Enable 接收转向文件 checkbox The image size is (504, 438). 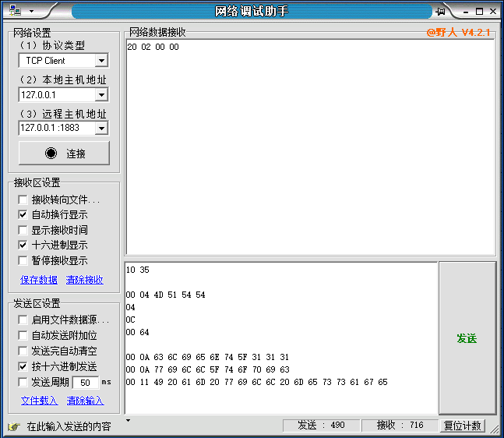23,200
